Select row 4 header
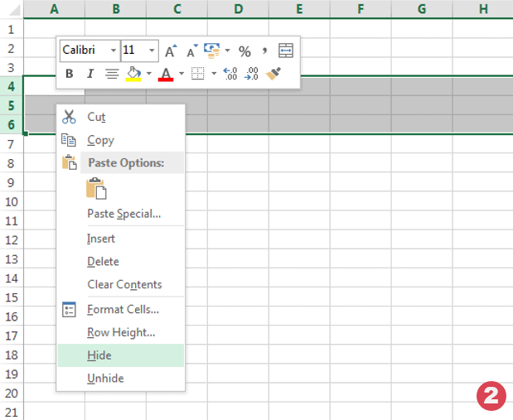Viewport: 513px width, 420px height. (12, 86)
